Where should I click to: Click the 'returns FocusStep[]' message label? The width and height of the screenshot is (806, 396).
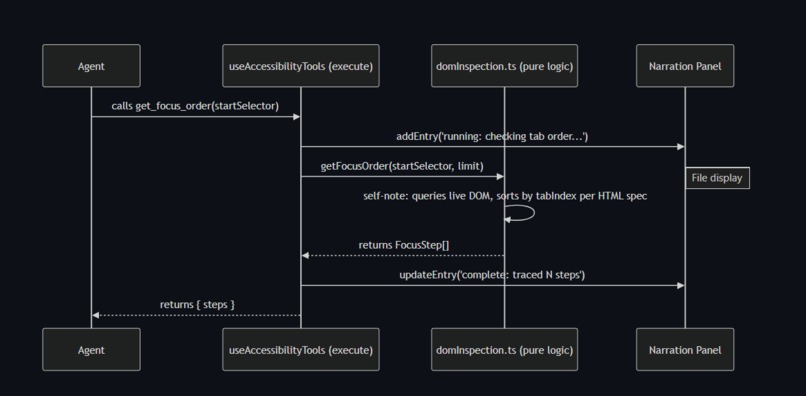tap(404, 245)
